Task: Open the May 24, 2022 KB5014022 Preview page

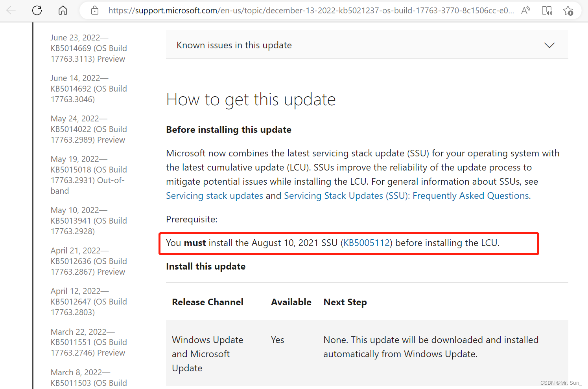Action: click(88, 129)
